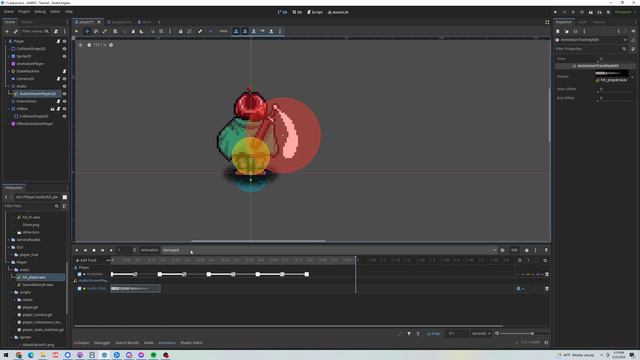The image size is (640, 360).
Task: Toggle visibility of the Hitbox node
Action: point(64,109)
